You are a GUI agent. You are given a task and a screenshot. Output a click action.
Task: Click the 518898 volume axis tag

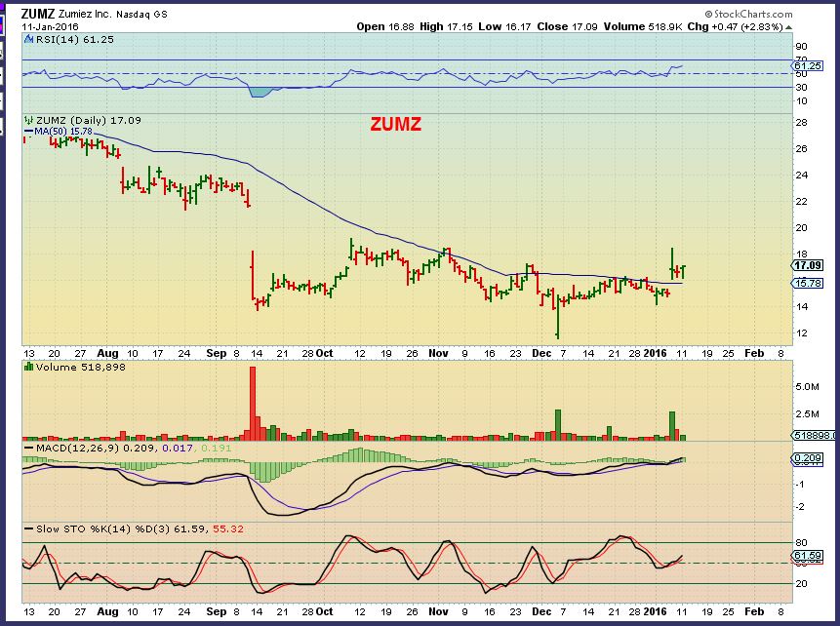(814, 435)
